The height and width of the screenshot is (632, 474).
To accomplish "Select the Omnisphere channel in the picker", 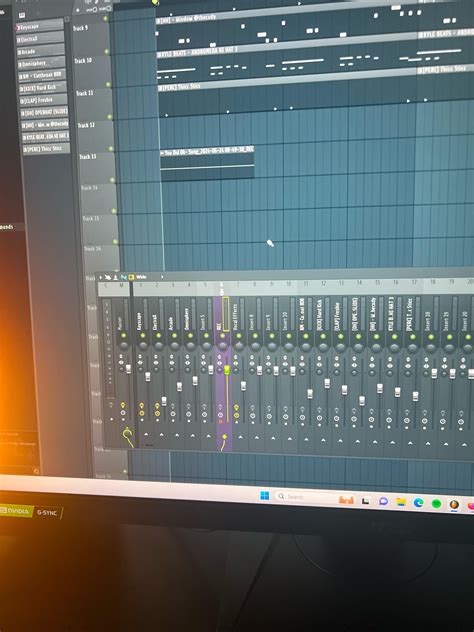I will [x=41, y=63].
